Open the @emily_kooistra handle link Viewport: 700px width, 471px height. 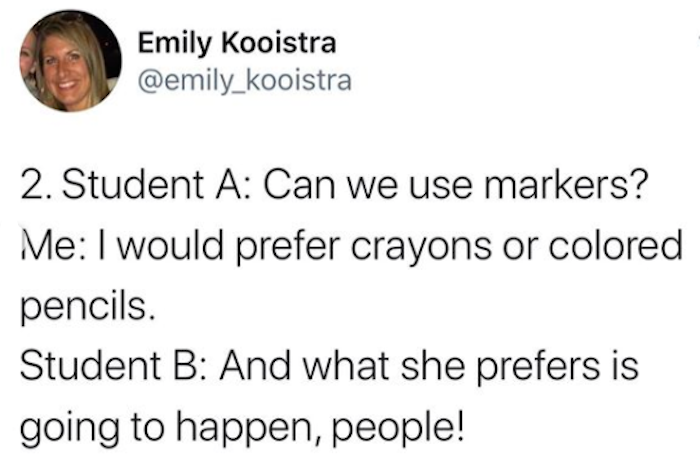pos(245,81)
